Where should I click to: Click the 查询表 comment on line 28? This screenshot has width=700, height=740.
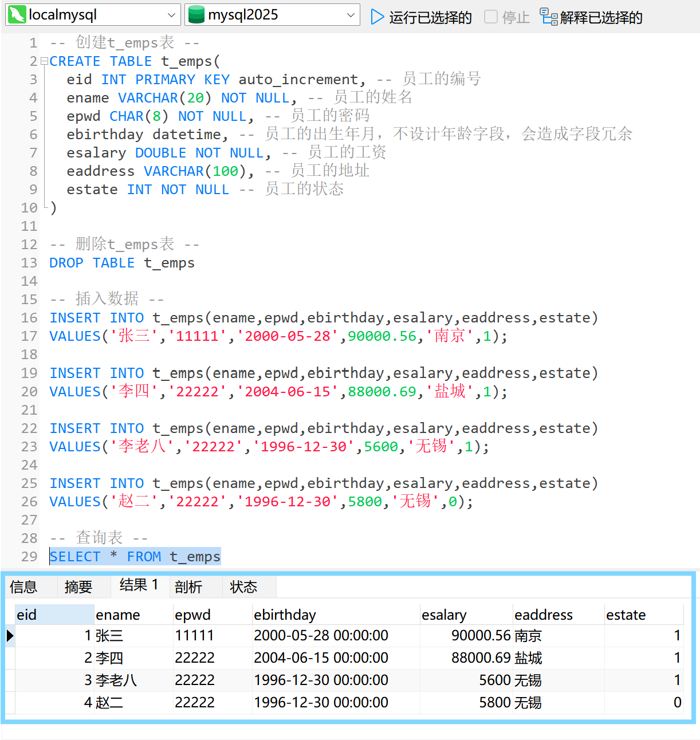(x=99, y=538)
